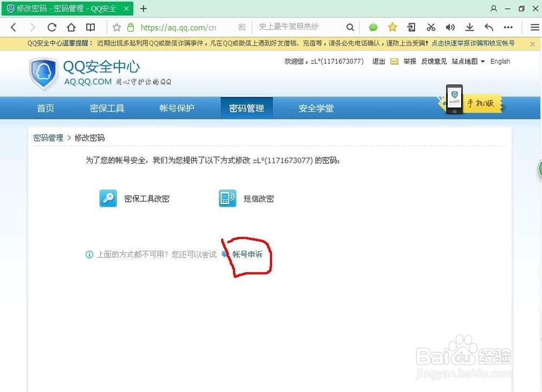Choose 密保工具改密 option text
Viewport: 542px width, 392px height.
(147, 199)
